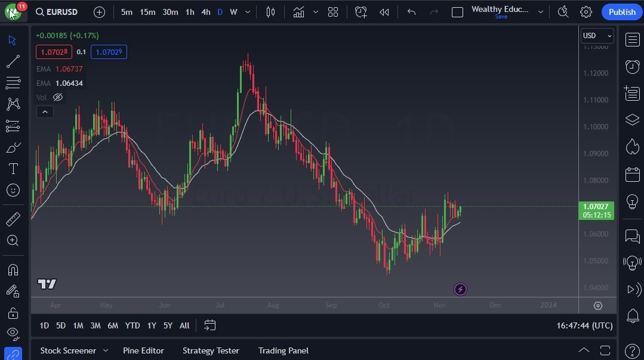This screenshot has height=360, width=644.
Task: Open the Strategy Tester tab
Action: coord(210,350)
